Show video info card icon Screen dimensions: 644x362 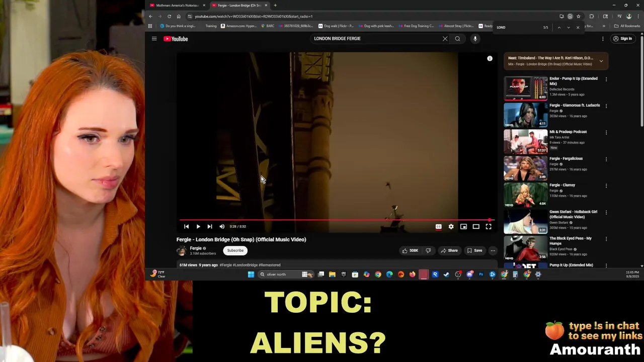[490, 58]
